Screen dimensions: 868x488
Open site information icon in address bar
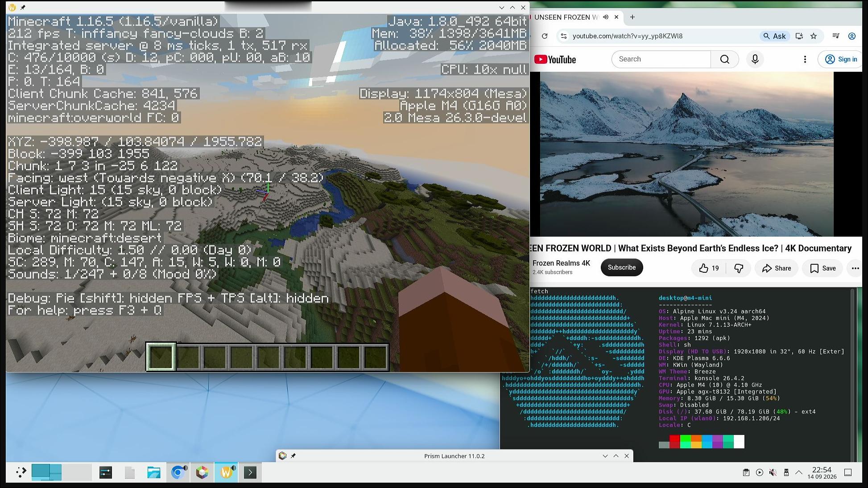coord(564,36)
